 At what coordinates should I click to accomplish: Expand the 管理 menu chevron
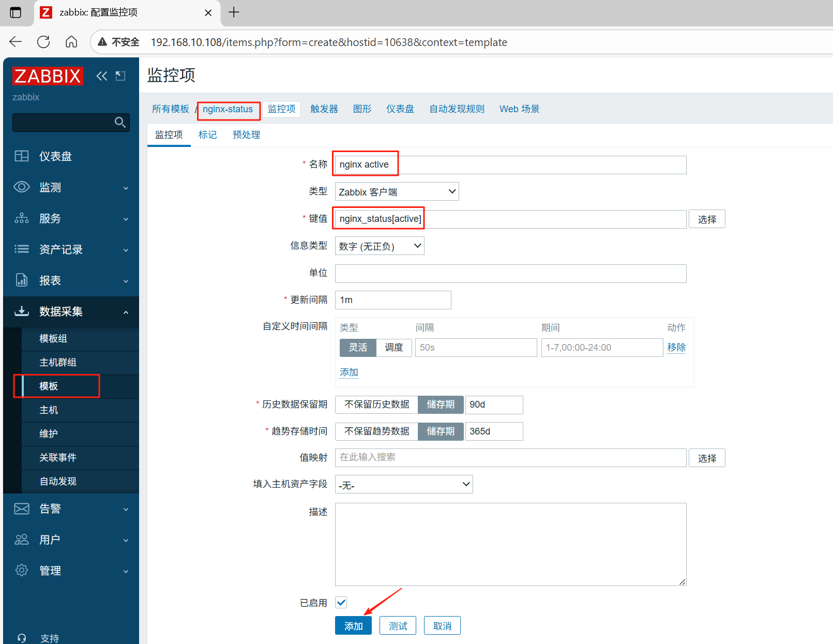[126, 571]
